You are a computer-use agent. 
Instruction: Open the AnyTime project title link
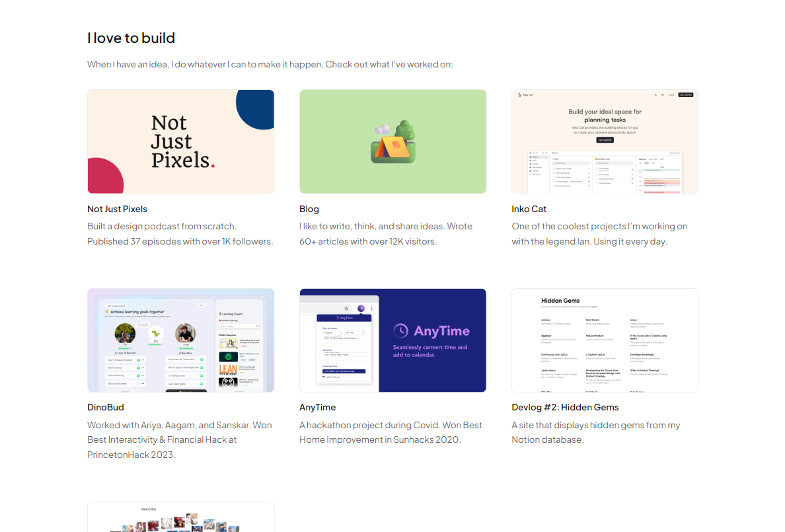[x=317, y=407]
